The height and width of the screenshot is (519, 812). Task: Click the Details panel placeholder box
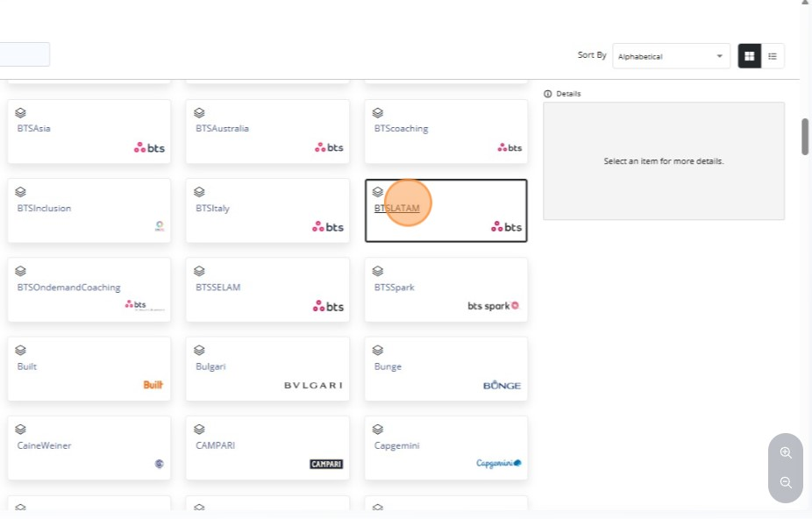[x=664, y=161]
